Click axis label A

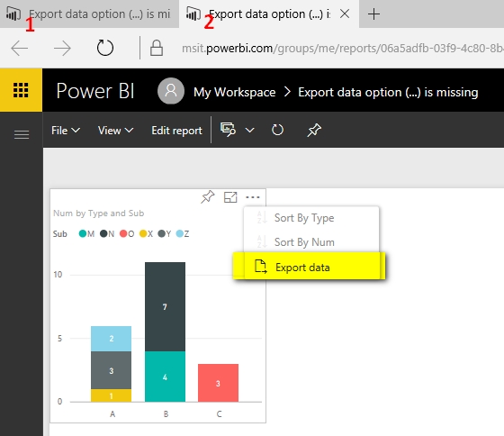click(112, 413)
